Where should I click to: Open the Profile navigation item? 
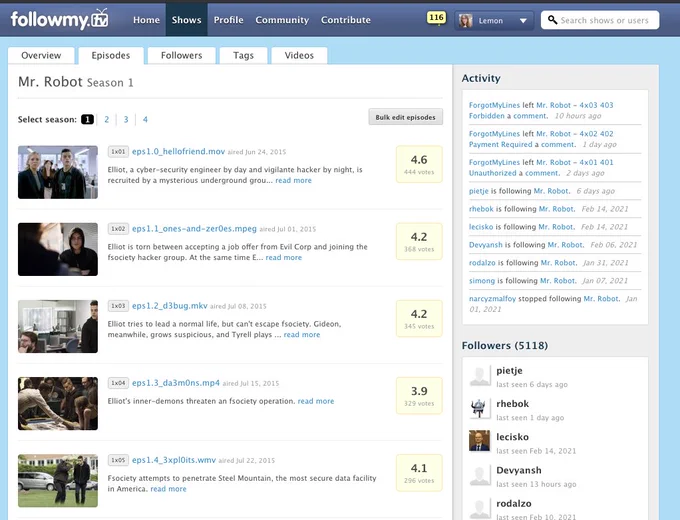(x=229, y=20)
